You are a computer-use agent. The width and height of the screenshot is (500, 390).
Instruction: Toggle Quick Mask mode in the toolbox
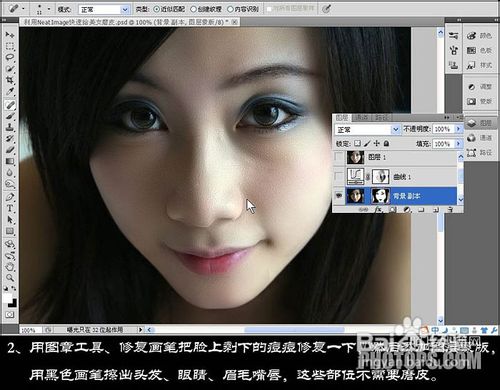pyautogui.click(x=10, y=315)
